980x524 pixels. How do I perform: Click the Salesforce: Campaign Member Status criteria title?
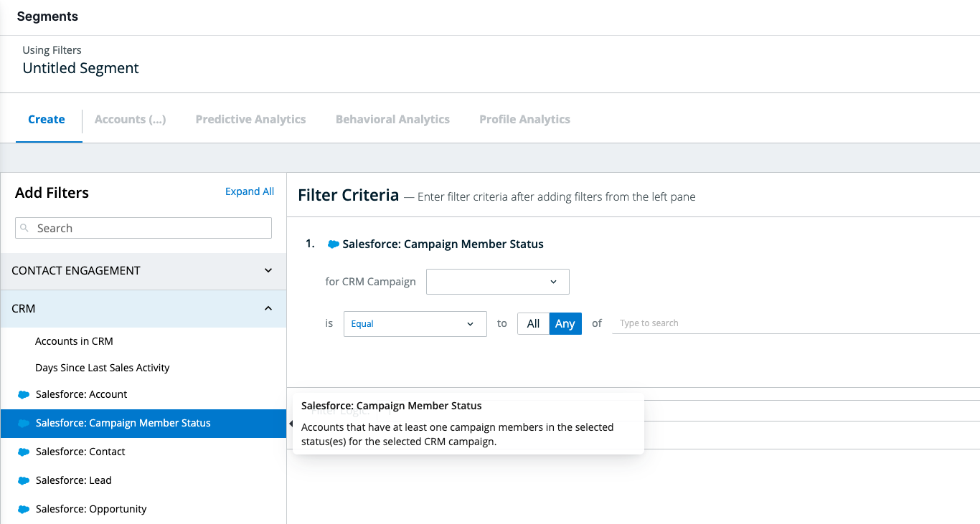pos(443,244)
